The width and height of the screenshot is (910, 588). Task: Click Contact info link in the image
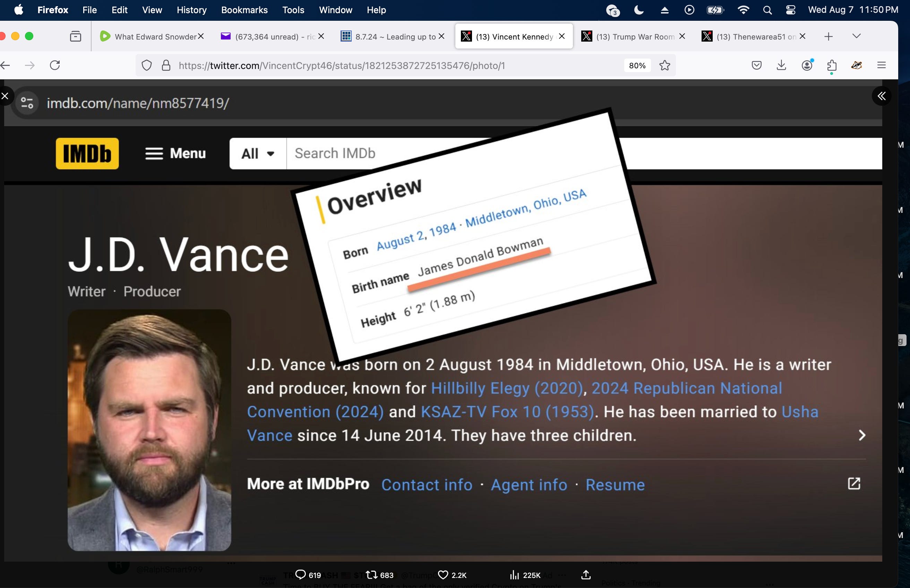coord(427,485)
